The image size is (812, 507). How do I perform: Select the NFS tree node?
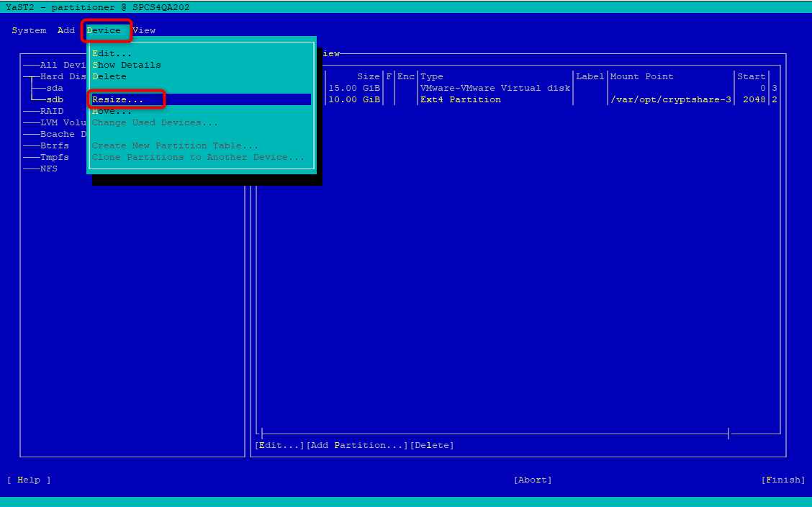[49, 169]
